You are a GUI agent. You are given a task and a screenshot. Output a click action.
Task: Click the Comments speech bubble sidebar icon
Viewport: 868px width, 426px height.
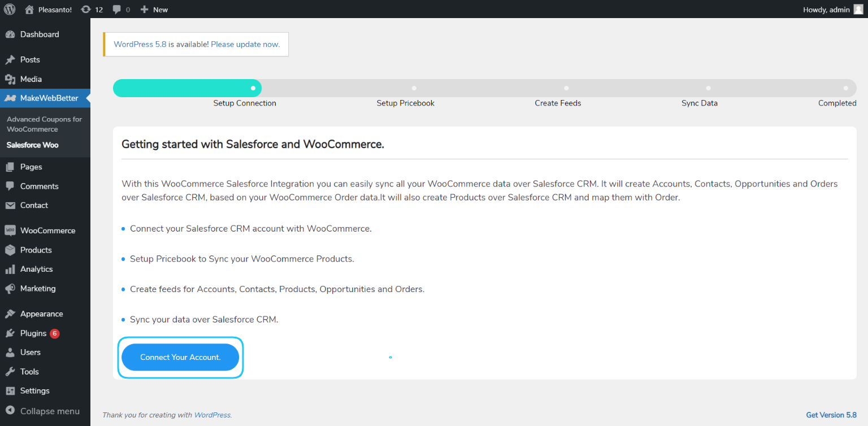(10, 186)
